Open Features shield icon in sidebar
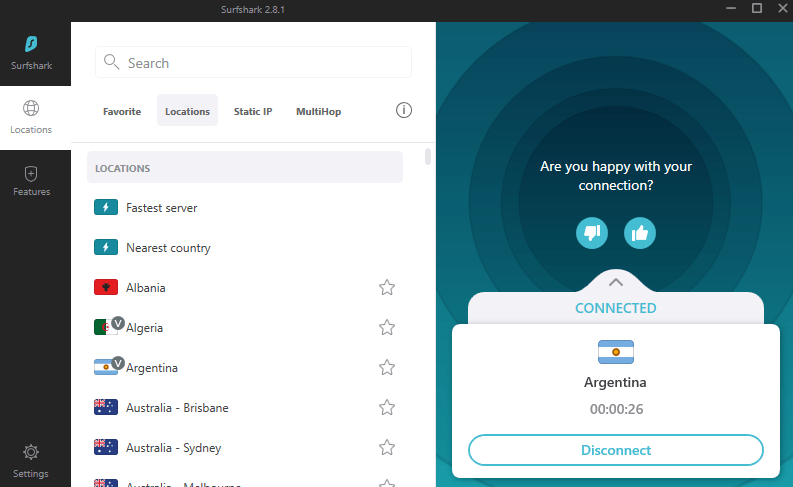 coord(31,174)
